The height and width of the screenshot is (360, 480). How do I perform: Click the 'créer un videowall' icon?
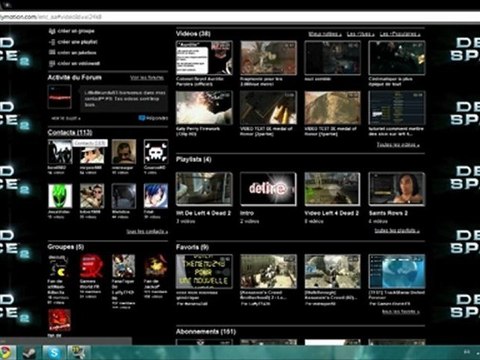[x=52, y=63]
